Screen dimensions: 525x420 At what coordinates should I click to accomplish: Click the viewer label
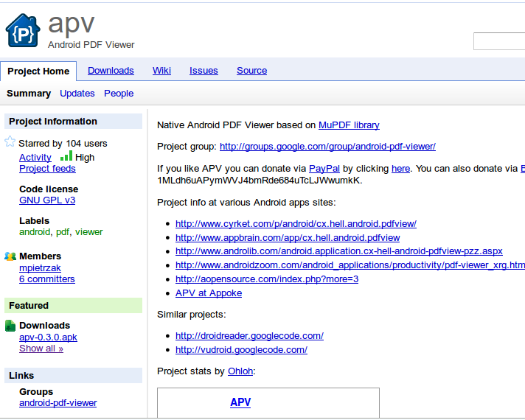point(88,232)
